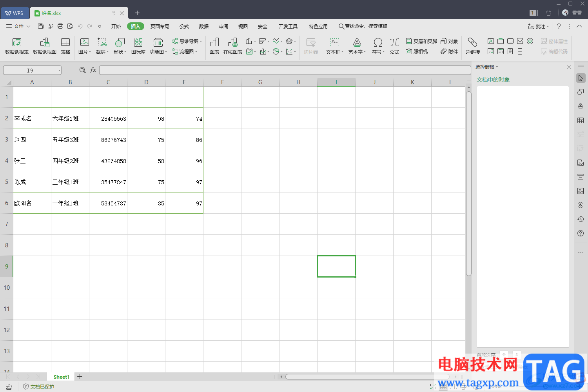Open a new document tab with plus
Viewport: 588px width, 392px height.
(137, 13)
